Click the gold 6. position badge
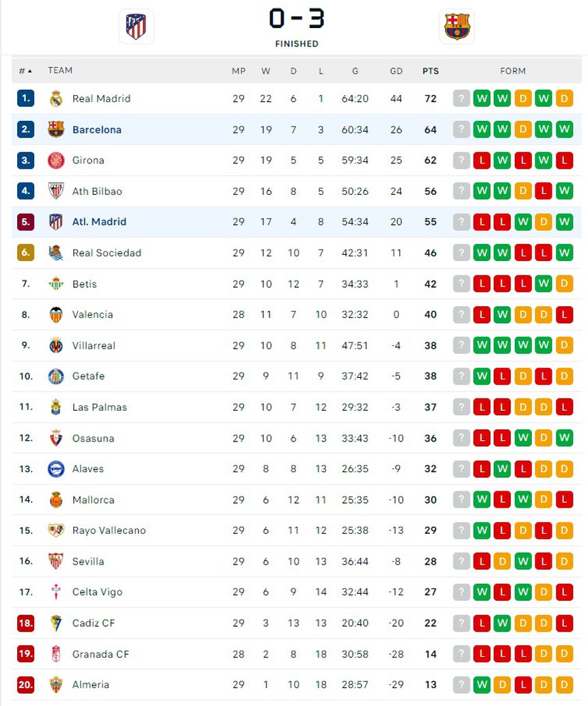 25,253
